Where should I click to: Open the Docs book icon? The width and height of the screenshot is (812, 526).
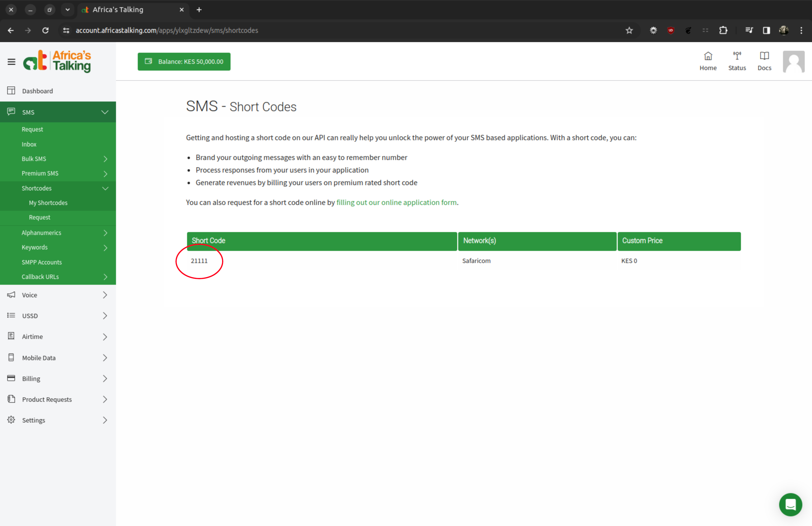pyautogui.click(x=764, y=61)
